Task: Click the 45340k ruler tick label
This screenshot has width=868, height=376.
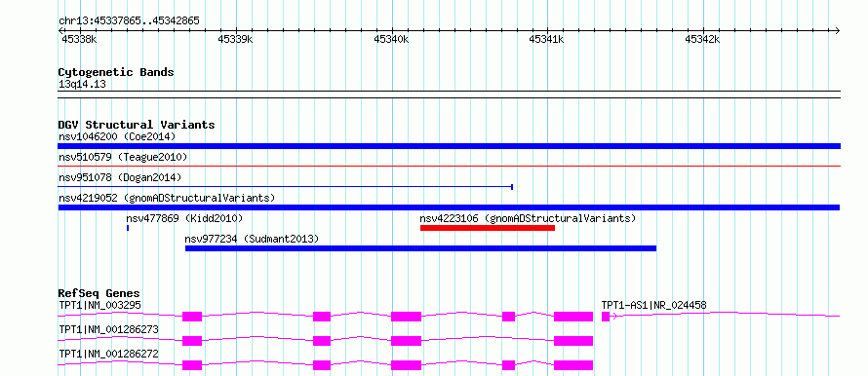Action: click(x=391, y=39)
